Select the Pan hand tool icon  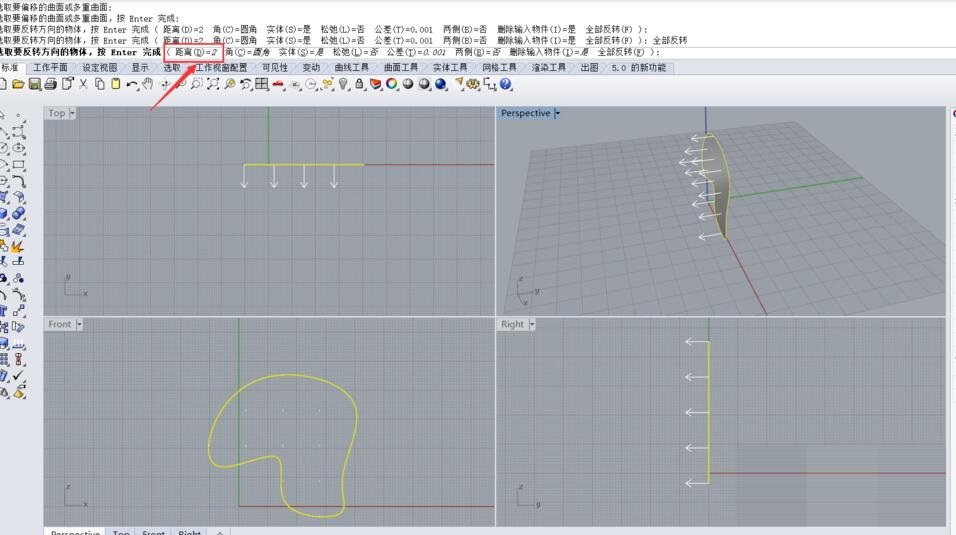coord(147,85)
